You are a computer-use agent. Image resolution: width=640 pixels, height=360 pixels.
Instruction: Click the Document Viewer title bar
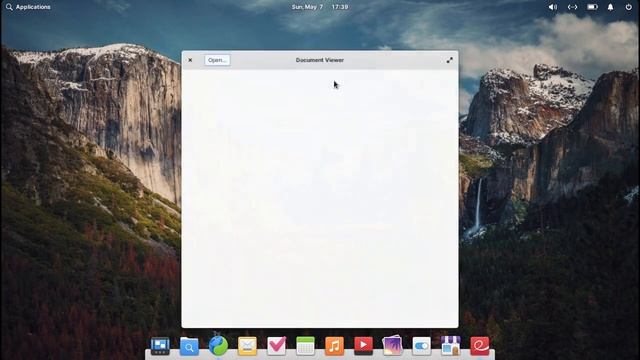click(320, 60)
